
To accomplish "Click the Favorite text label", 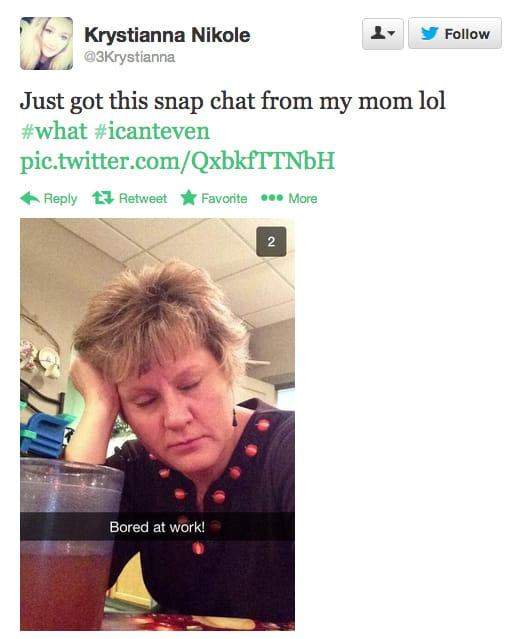I will click(x=224, y=198).
